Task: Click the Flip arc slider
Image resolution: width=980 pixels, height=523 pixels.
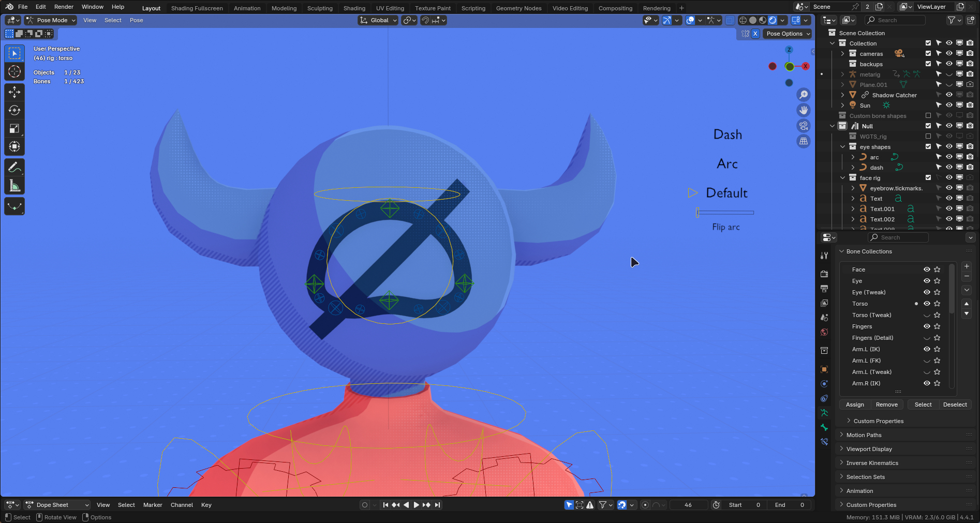Action: 725,213
